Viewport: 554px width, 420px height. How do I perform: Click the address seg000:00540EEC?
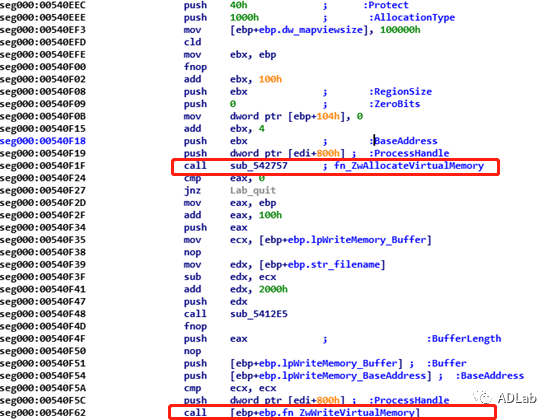[x=43, y=5]
